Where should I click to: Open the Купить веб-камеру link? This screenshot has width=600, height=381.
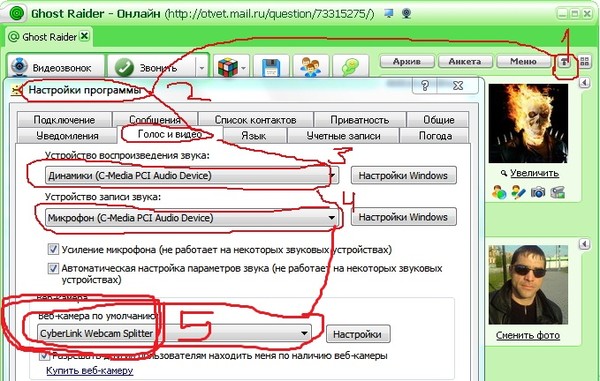(90, 371)
